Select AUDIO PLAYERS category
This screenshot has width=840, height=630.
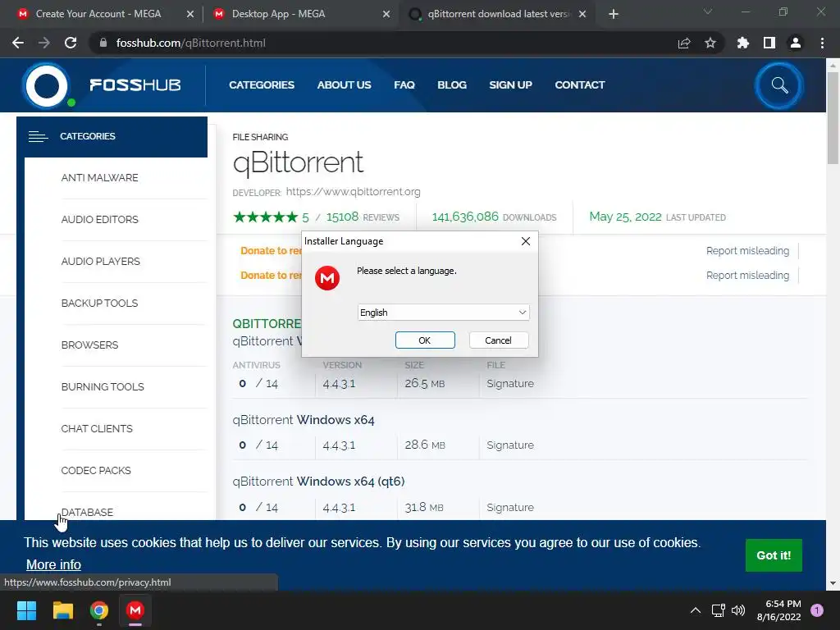[101, 262]
